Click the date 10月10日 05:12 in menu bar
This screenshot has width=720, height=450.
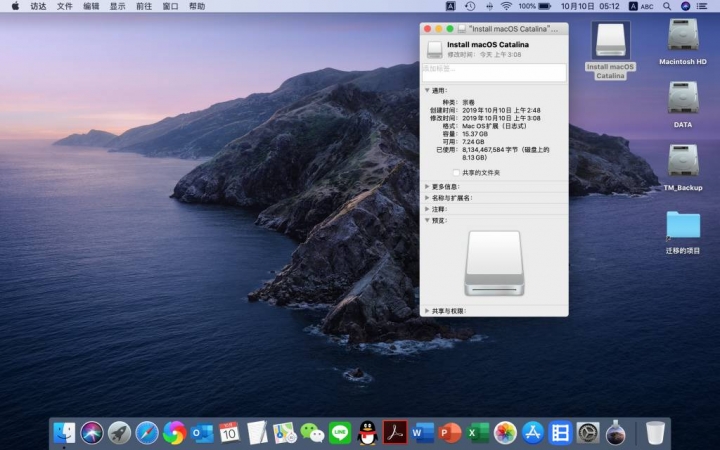(x=590, y=6)
